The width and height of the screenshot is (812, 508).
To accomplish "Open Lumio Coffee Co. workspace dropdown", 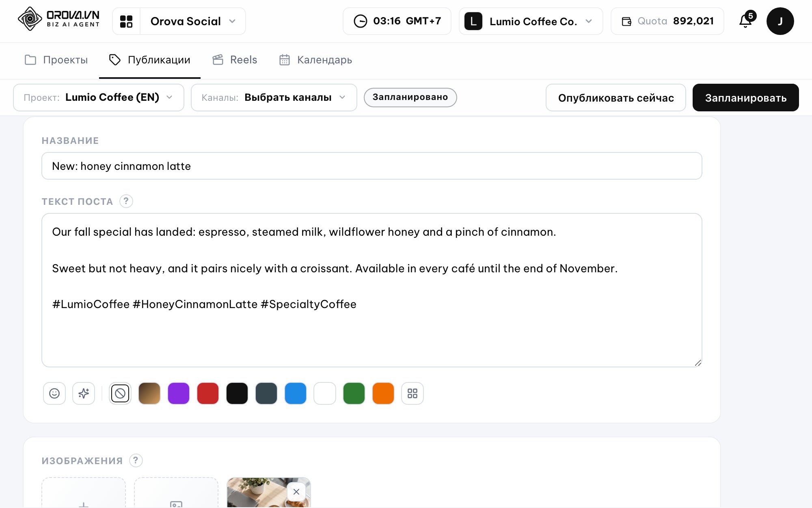I will coord(531,21).
